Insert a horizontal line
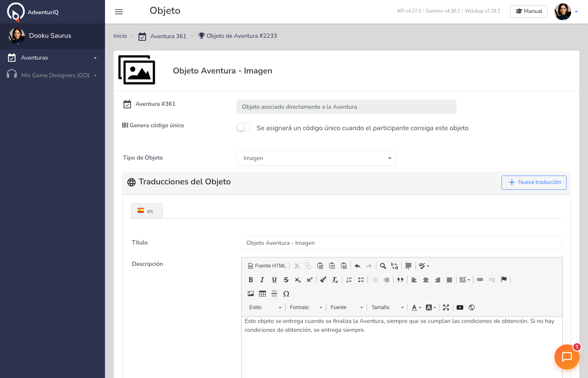 coord(274,294)
